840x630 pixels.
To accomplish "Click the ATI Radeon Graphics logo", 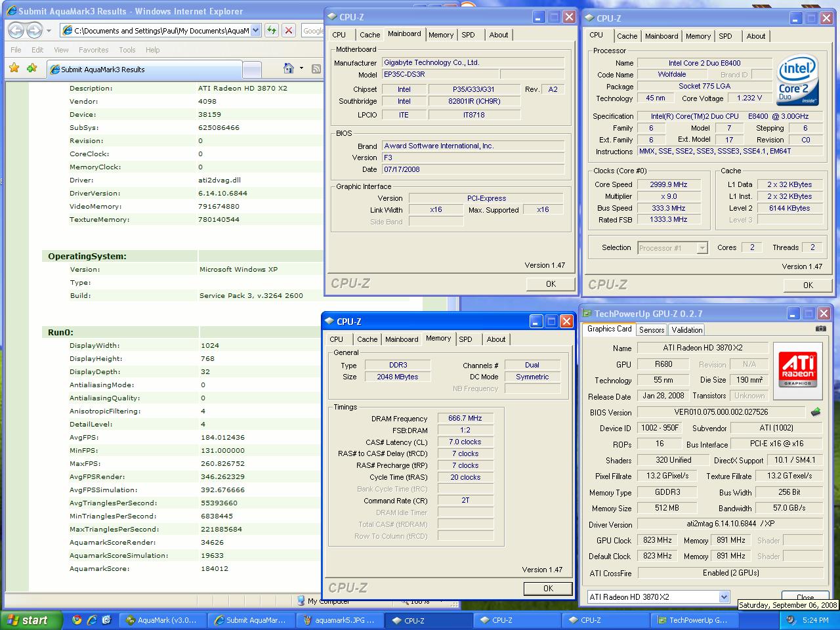I will [x=797, y=370].
